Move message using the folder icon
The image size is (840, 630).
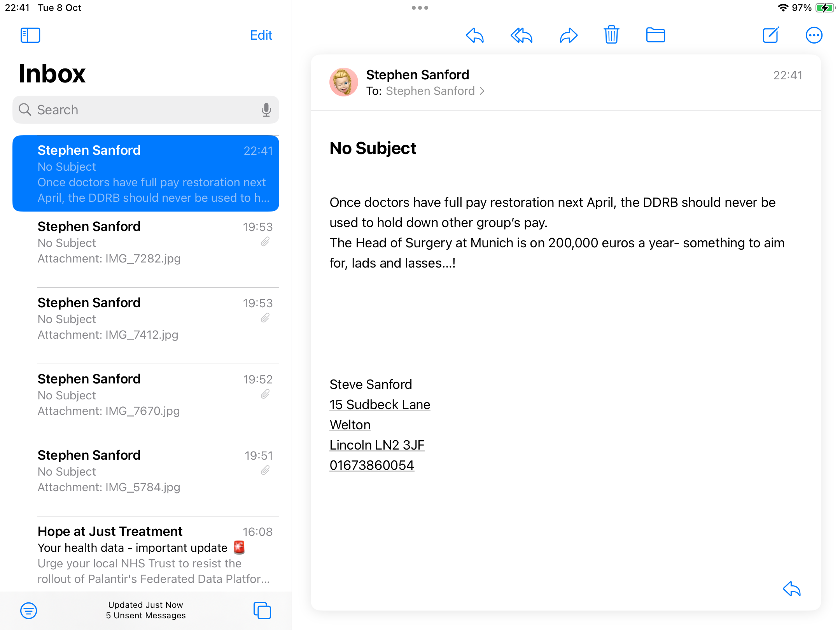(x=656, y=35)
